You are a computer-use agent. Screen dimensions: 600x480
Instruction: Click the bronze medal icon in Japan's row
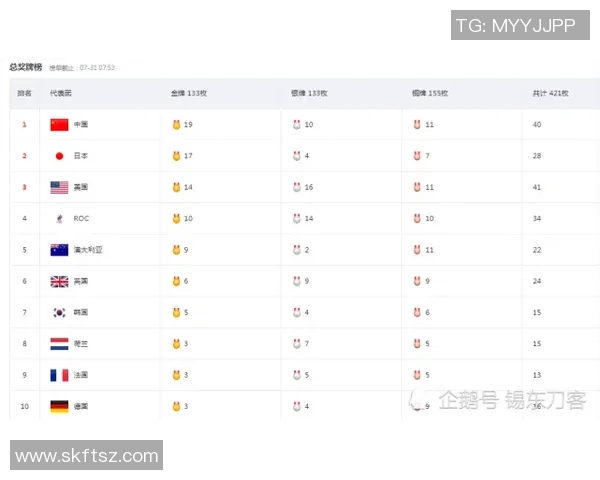417,156
